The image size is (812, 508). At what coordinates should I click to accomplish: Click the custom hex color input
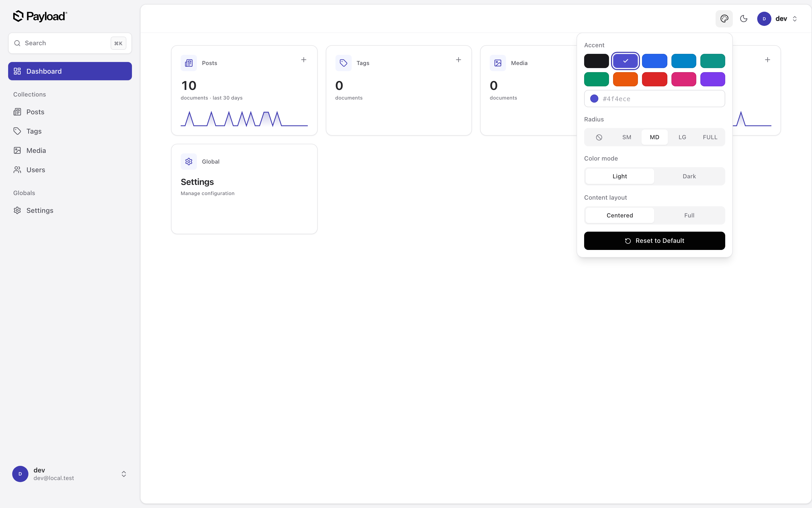coord(654,99)
